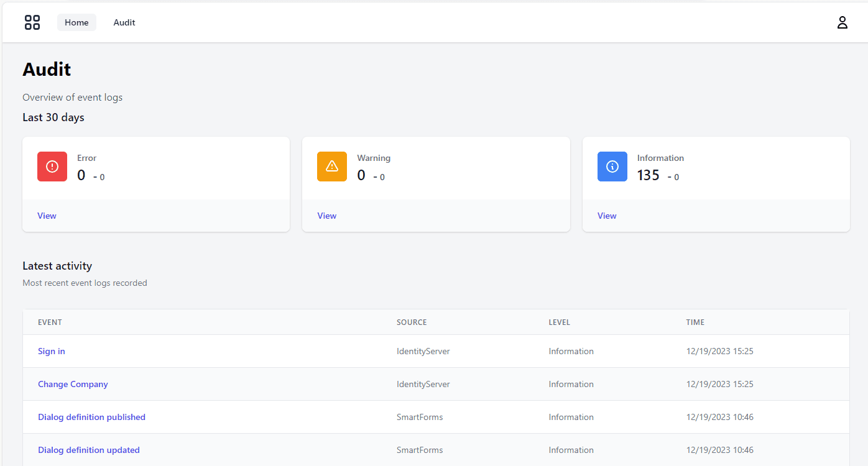The width and height of the screenshot is (868, 466).
Task: Click the app grid logo icon
Action: click(32, 22)
